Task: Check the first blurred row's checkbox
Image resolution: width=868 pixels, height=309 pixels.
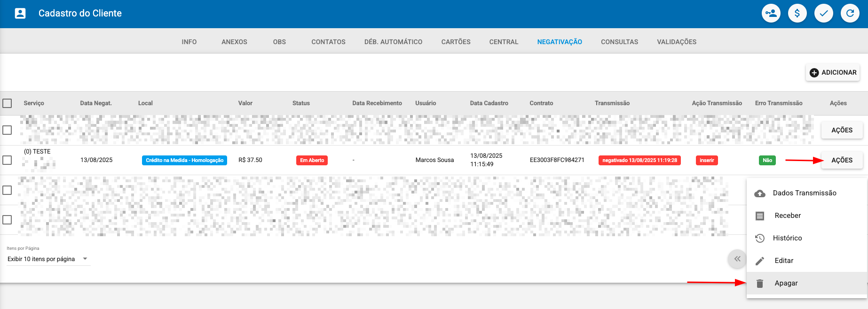Action: tap(7, 130)
